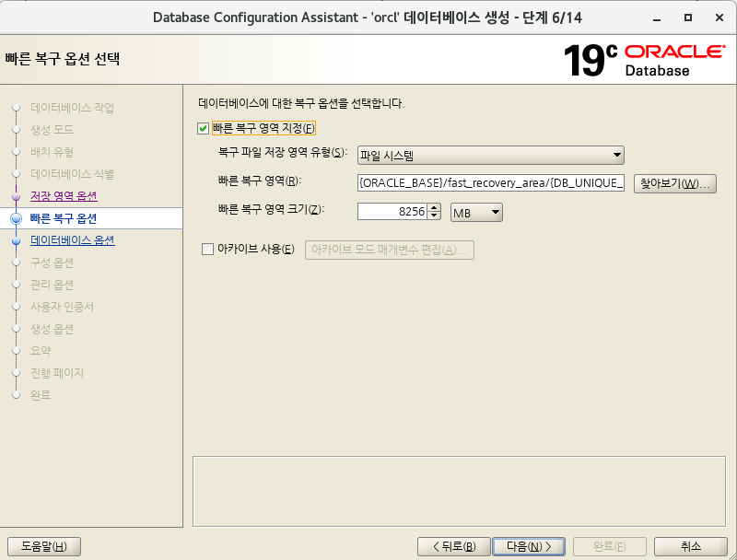
Task: Click the 생성 모드 step label
Action: pos(53,130)
